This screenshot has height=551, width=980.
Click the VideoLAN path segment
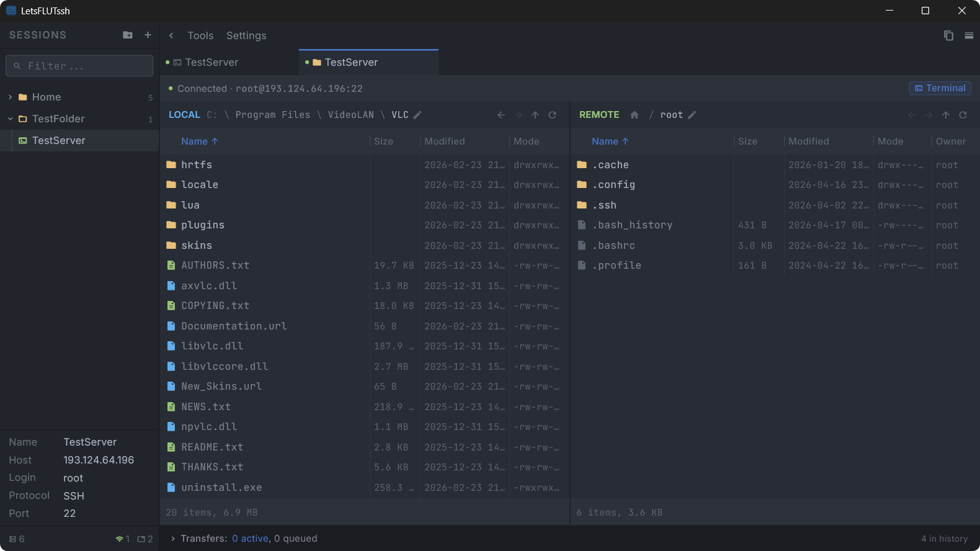351,115
